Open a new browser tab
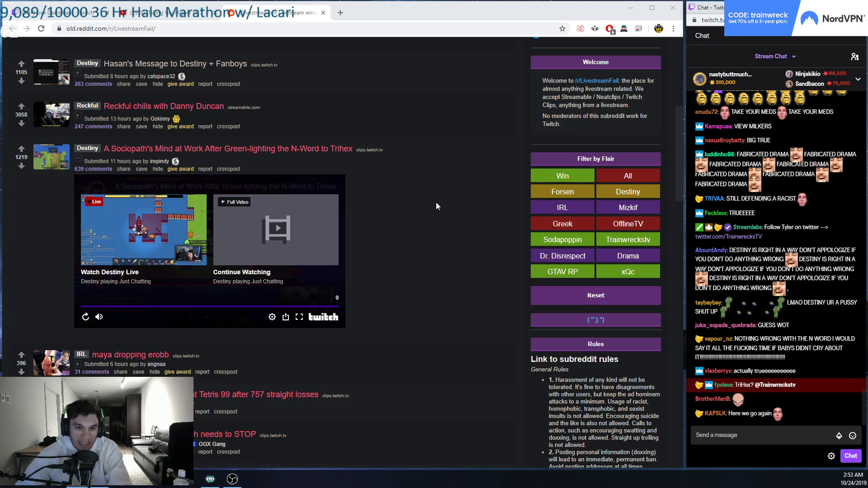 point(340,12)
